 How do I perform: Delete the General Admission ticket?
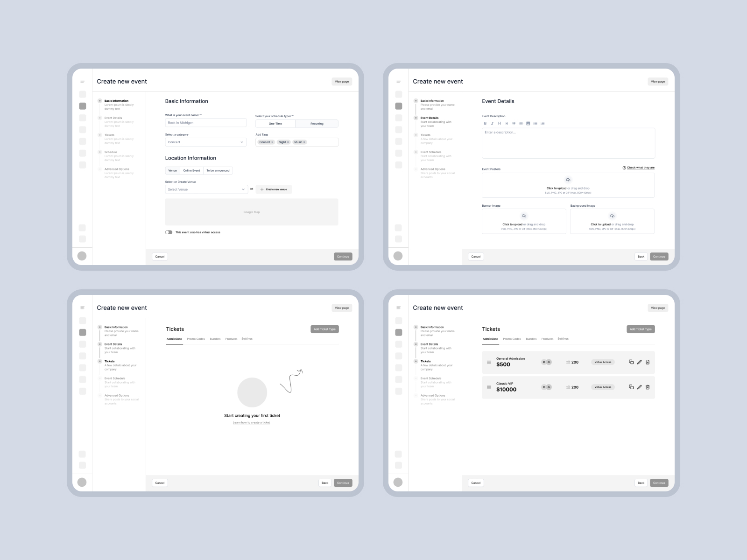[x=648, y=362]
